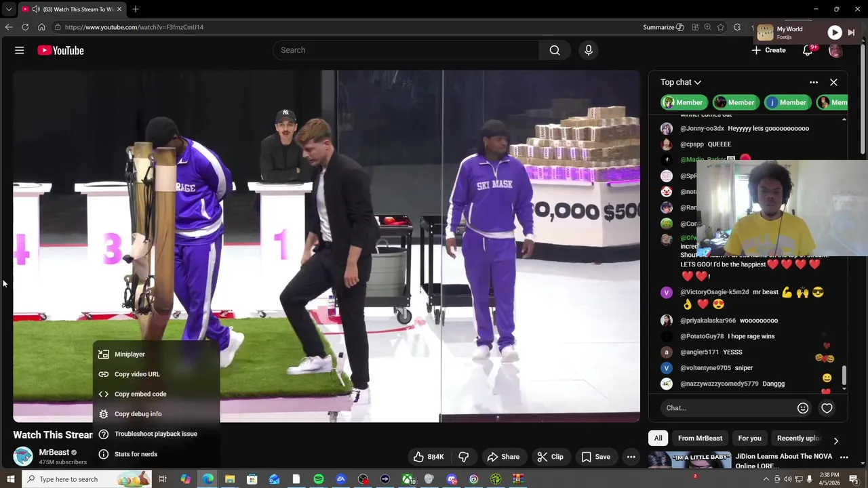Open Spotify from the taskbar

pyautogui.click(x=319, y=479)
